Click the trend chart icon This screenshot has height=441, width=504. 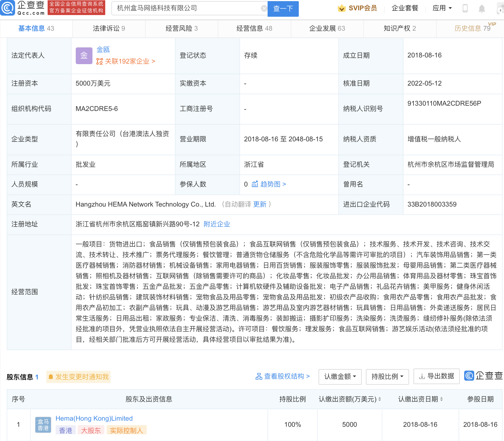click(255, 184)
